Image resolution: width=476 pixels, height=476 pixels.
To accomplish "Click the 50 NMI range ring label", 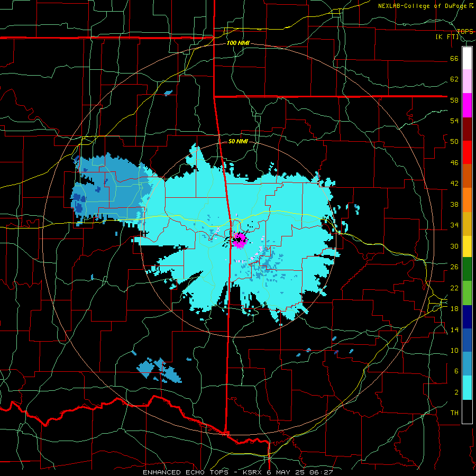I will point(238,141).
